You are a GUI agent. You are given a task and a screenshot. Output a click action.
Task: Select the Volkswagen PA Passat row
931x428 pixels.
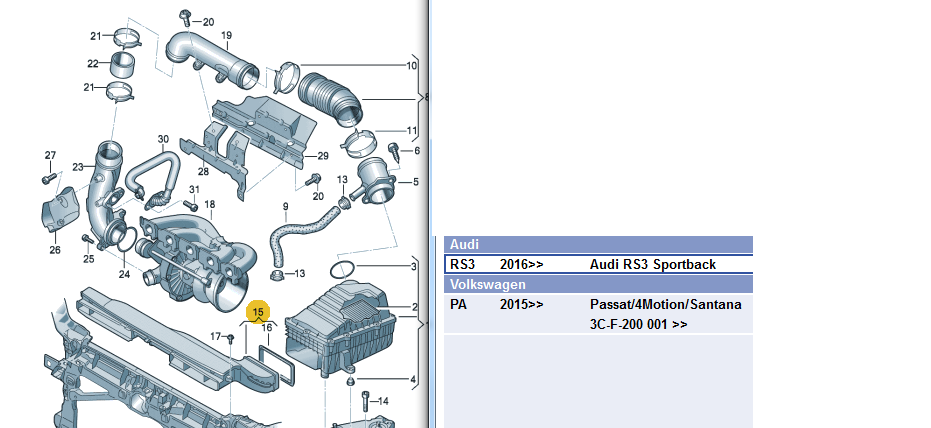pos(597,304)
